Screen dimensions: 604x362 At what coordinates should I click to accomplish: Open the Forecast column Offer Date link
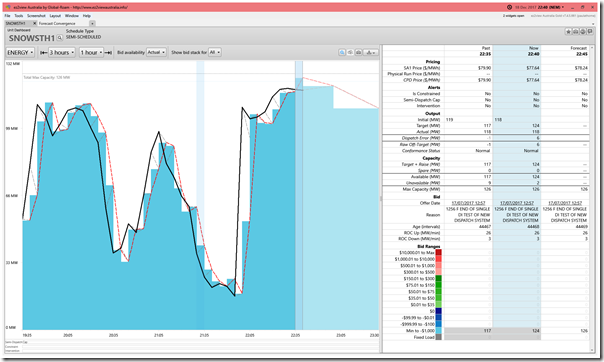click(x=565, y=203)
